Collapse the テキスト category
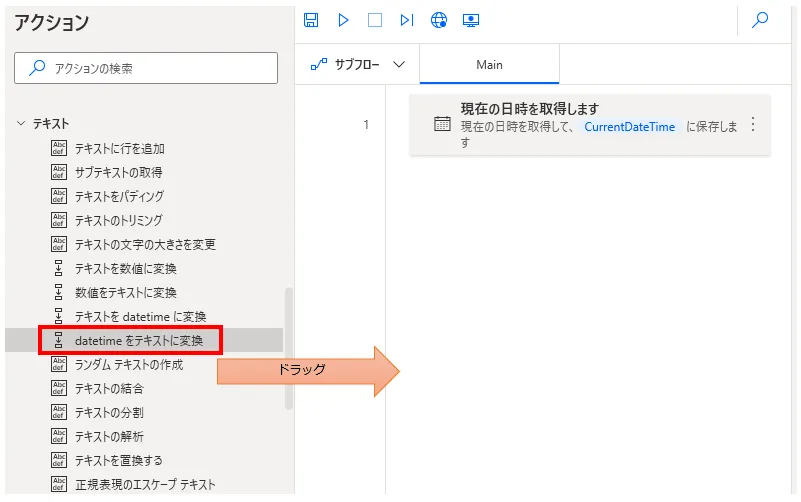 click(21, 124)
